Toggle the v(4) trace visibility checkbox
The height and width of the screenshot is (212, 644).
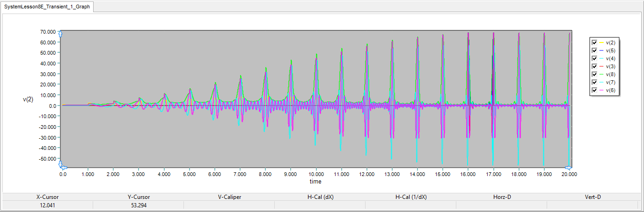(594, 58)
